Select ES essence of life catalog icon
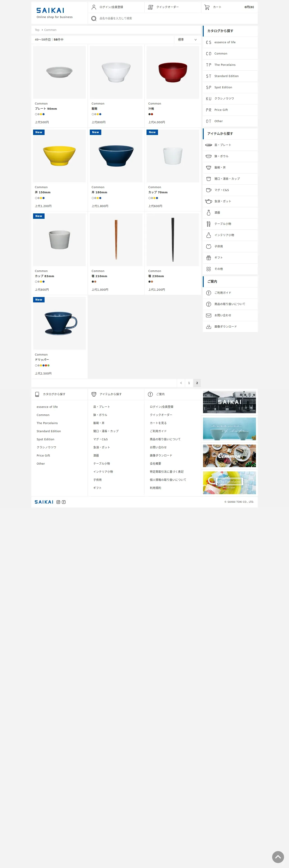 click(209, 42)
